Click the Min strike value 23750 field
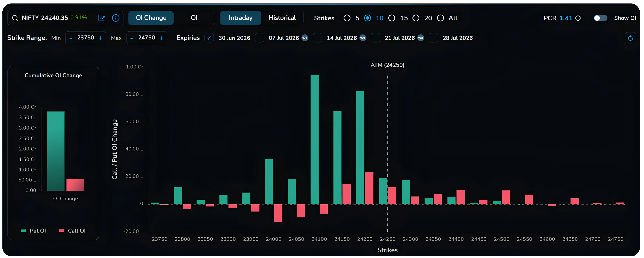This screenshot has width=644, height=258. tap(85, 38)
